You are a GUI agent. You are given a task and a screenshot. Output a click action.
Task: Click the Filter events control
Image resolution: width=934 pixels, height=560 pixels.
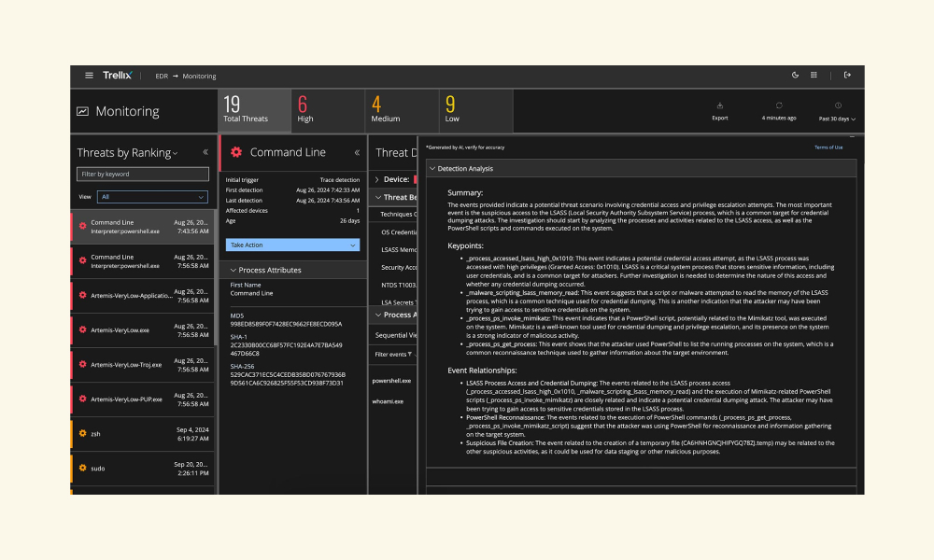coord(393,354)
